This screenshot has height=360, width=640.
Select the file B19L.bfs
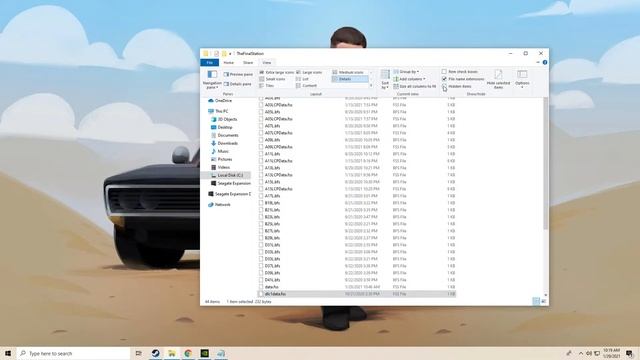[x=272, y=203]
